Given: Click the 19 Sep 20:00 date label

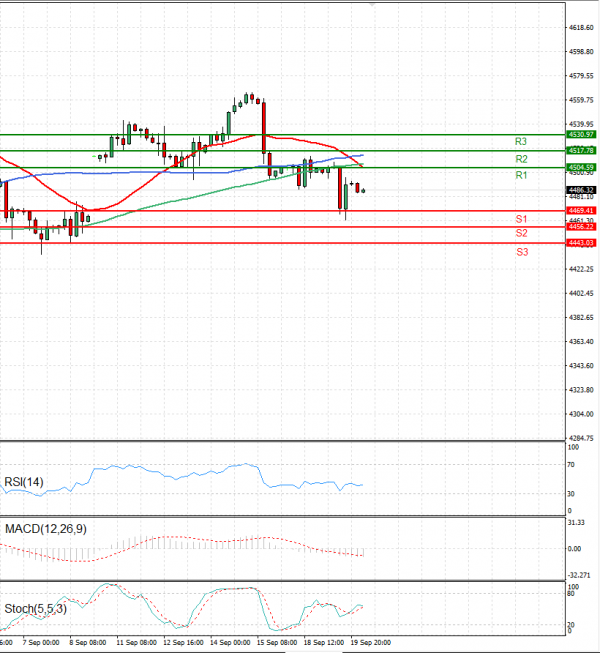Looking at the screenshot, I should (x=371, y=642).
